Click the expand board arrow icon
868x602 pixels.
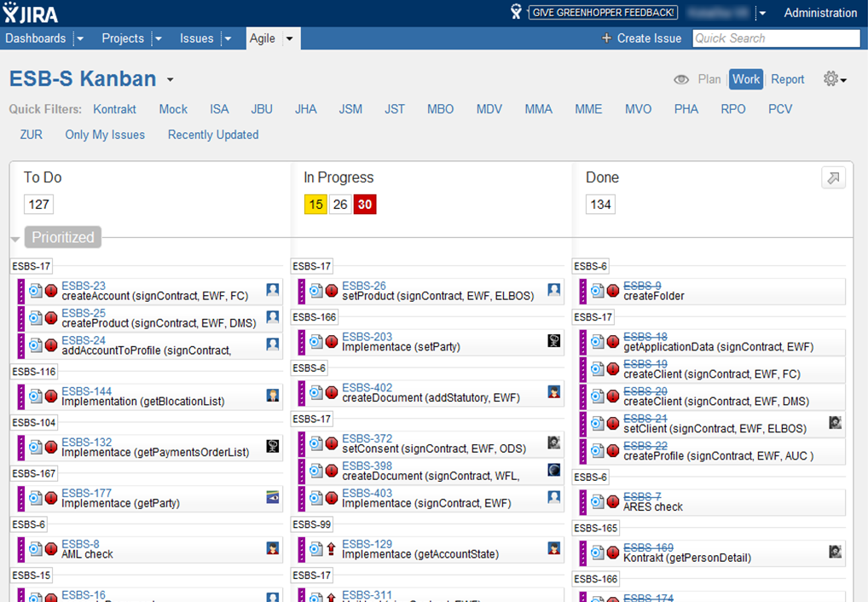coord(833,177)
